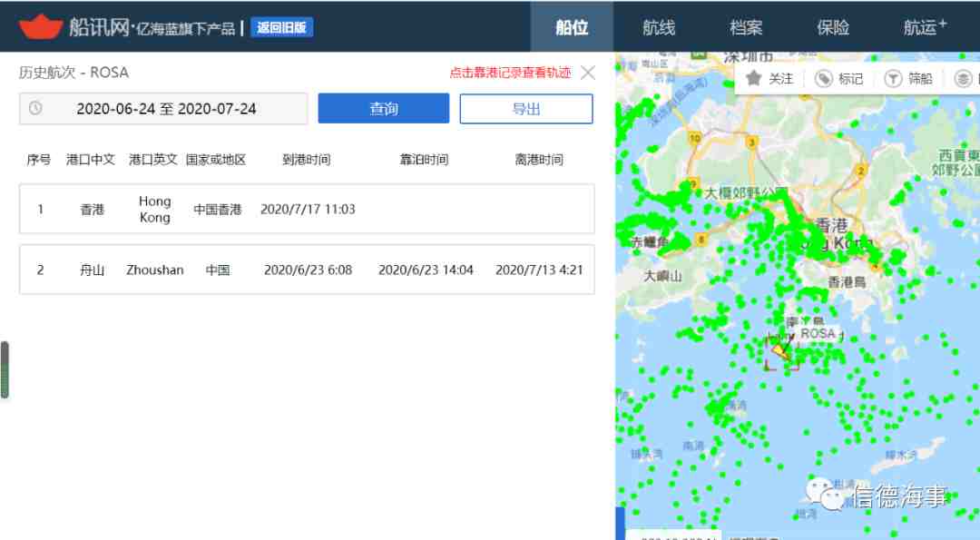Click the red 点击靠港记录查看轨迹 hint

tap(510, 73)
